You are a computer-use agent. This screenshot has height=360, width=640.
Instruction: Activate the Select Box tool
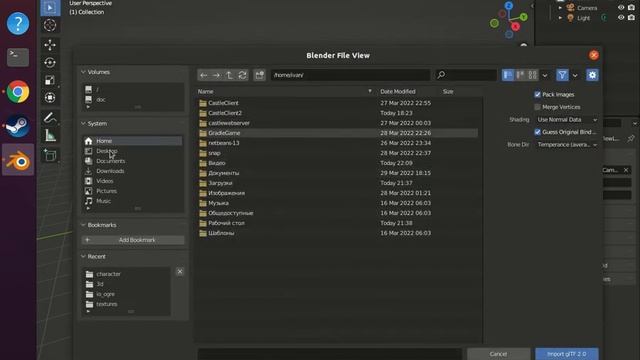(x=50, y=7)
